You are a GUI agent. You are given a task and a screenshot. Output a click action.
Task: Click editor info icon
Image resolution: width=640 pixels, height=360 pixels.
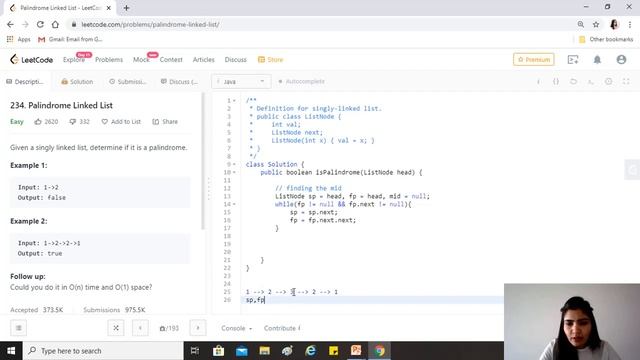(x=538, y=82)
